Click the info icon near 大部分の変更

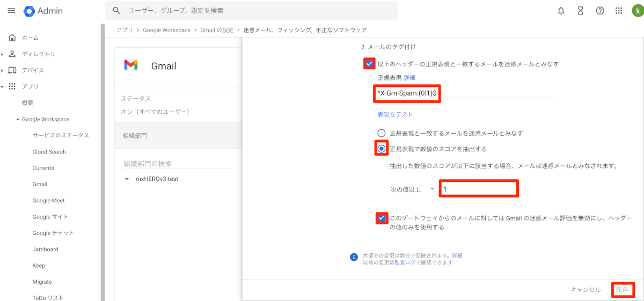[354, 257]
